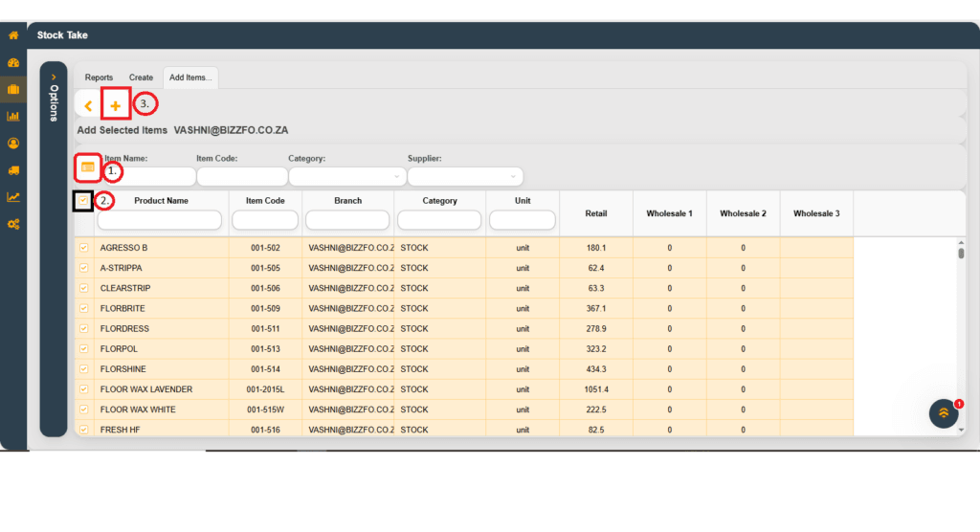Open the chat widget with notification badge
The image size is (980, 532).
944,413
